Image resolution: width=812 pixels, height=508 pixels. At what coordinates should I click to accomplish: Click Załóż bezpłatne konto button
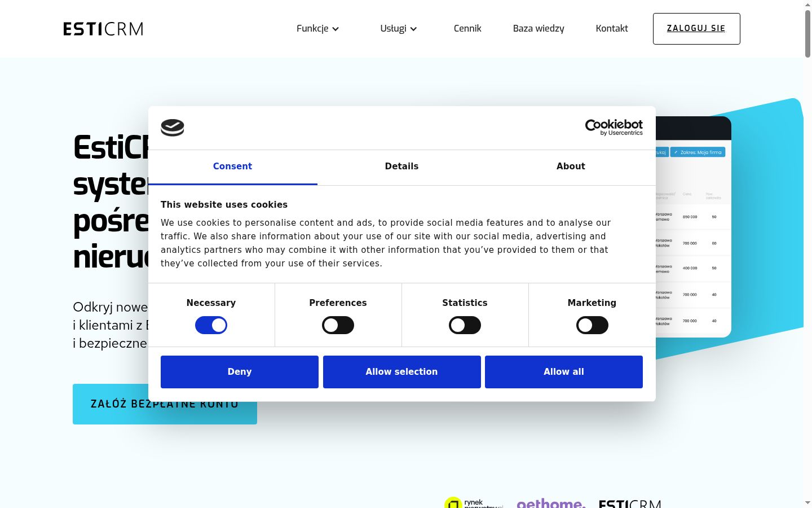click(165, 404)
